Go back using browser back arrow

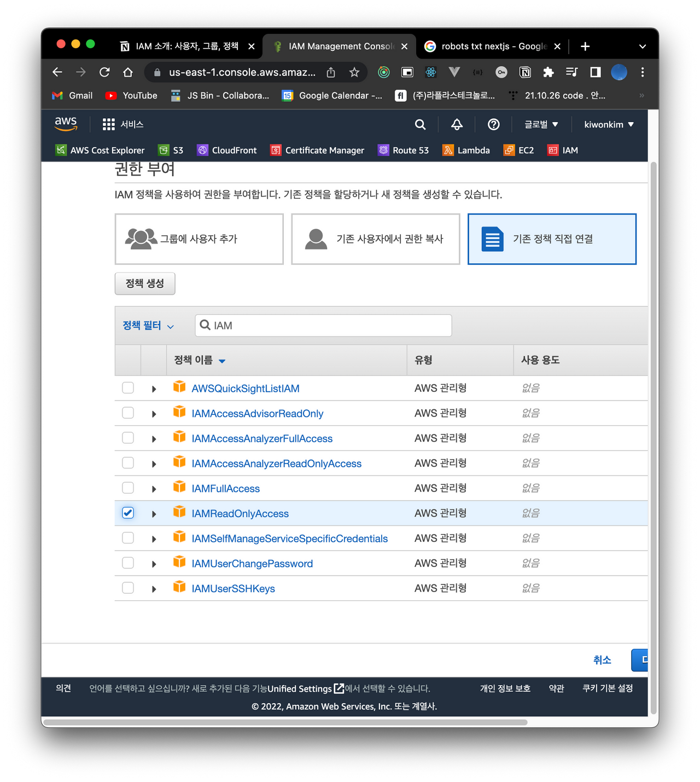pos(57,72)
